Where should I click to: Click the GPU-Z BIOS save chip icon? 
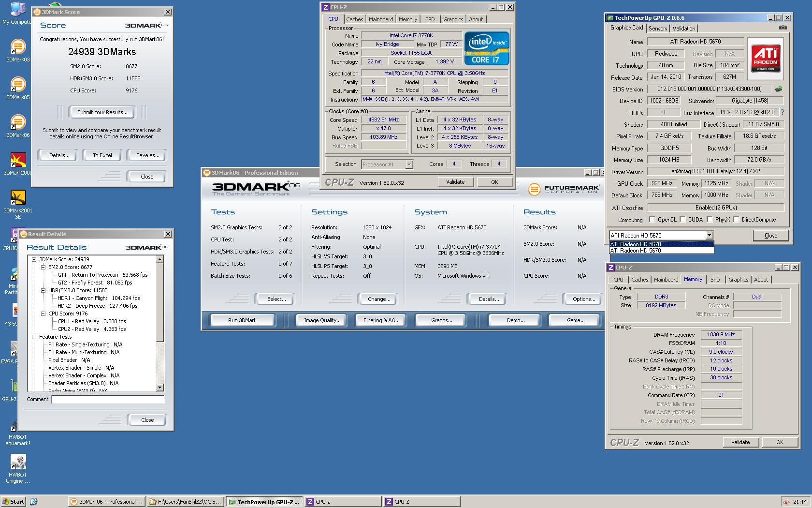tap(778, 89)
